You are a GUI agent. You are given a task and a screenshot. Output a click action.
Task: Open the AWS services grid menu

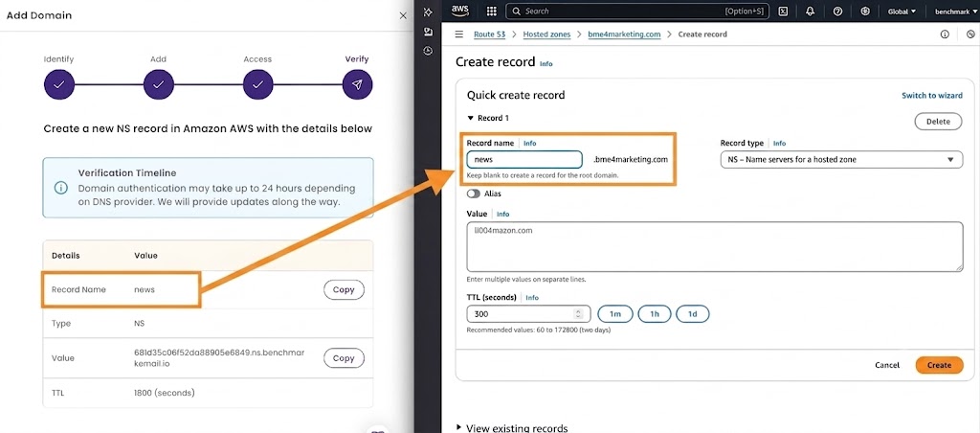pyautogui.click(x=491, y=11)
